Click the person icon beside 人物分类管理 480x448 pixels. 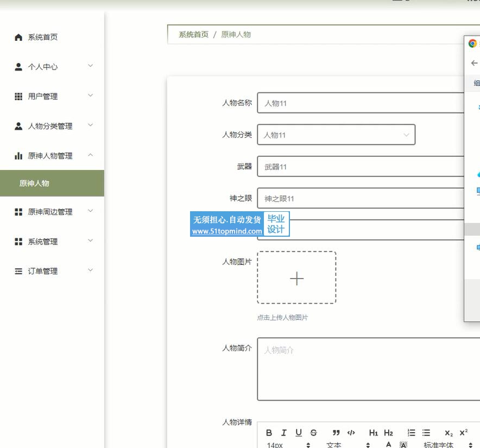click(x=18, y=126)
